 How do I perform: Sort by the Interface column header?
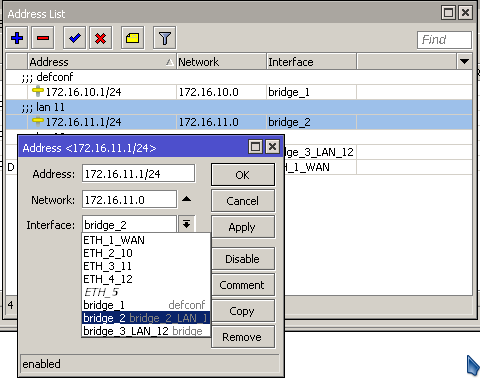coord(311,62)
